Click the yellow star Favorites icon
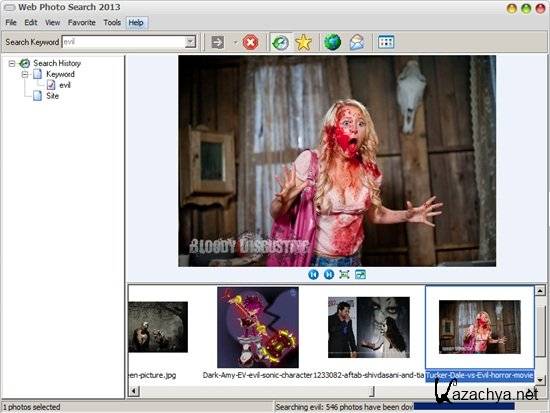The width and height of the screenshot is (550, 413). [303, 42]
